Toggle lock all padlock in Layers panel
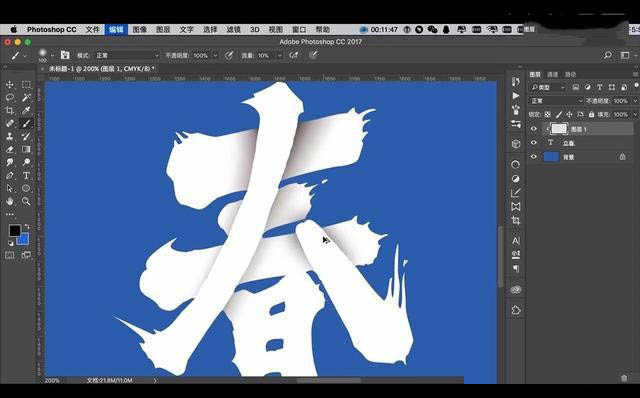 tap(591, 114)
